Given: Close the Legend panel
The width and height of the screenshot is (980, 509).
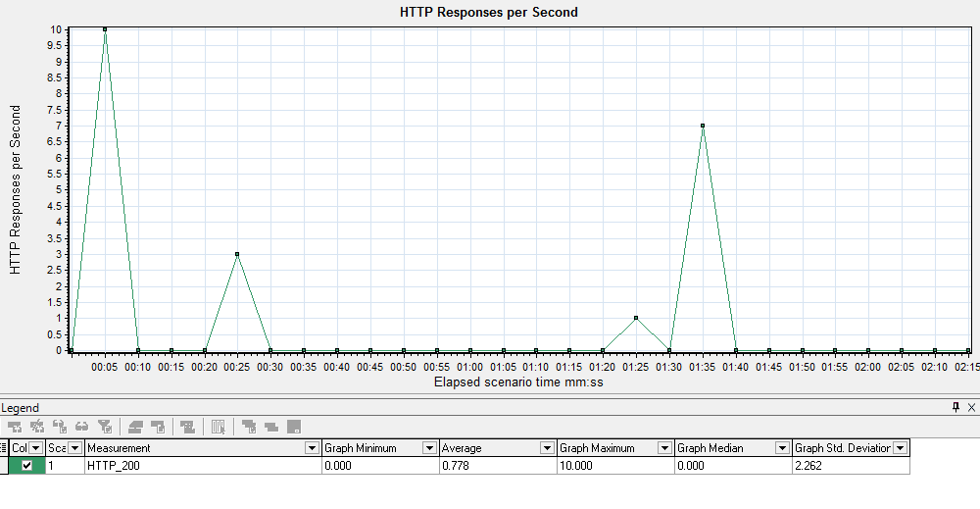Looking at the screenshot, I should tap(971, 407).
